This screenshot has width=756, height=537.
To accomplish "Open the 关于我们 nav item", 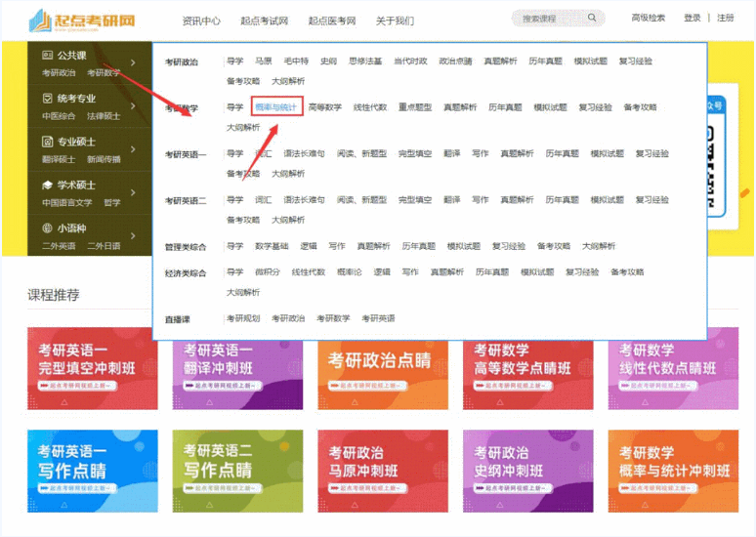I will (x=395, y=21).
